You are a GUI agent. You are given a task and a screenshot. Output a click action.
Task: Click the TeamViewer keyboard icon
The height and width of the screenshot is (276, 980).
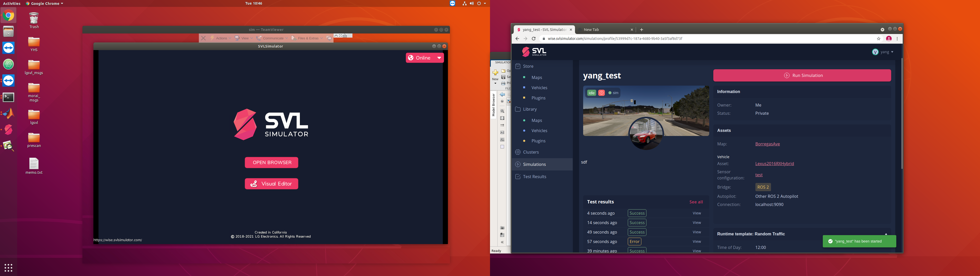[345, 36]
